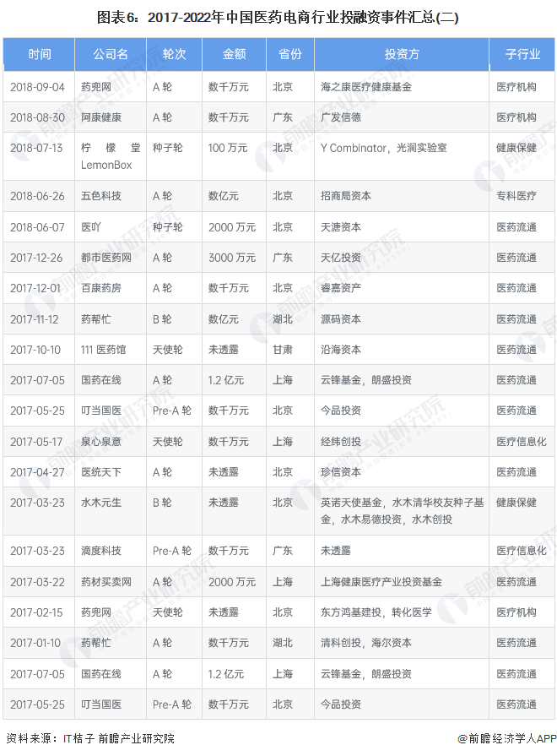Viewport: 557px width, 756px height.
Task: Click investor 清科创投, 海尔资本
Action: point(366,643)
